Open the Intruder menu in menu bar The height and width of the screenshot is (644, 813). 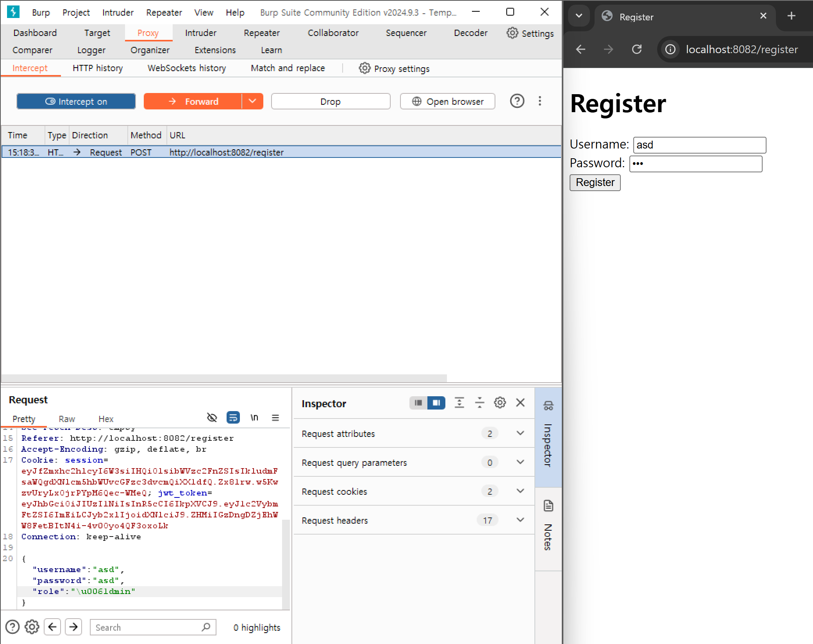coord(118,13)
